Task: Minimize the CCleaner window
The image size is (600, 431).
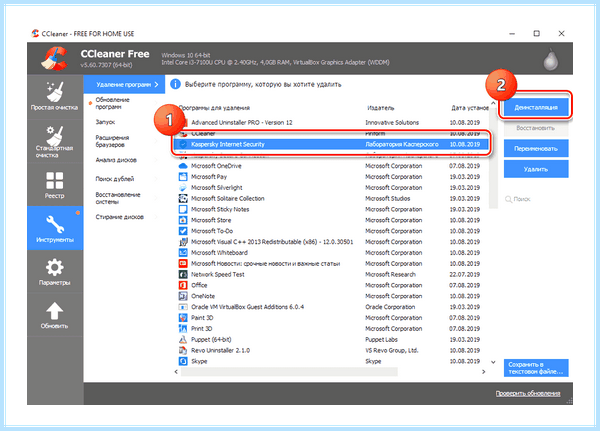Action: 512,34
